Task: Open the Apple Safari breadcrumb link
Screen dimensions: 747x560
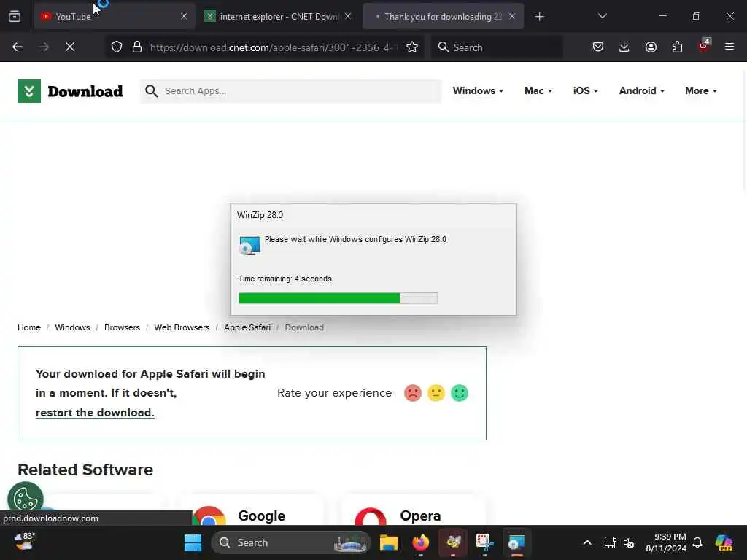Action: point(247,327)
